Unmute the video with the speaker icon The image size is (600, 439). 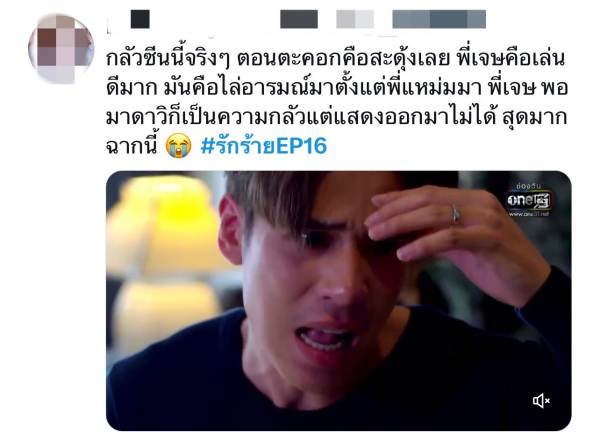tap(541, 401)
